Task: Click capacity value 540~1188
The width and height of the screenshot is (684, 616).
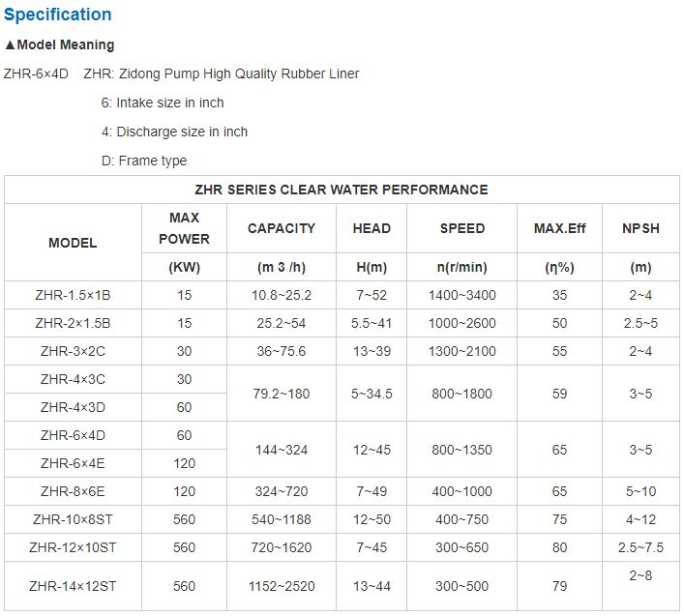Action: tap(282, 519)
